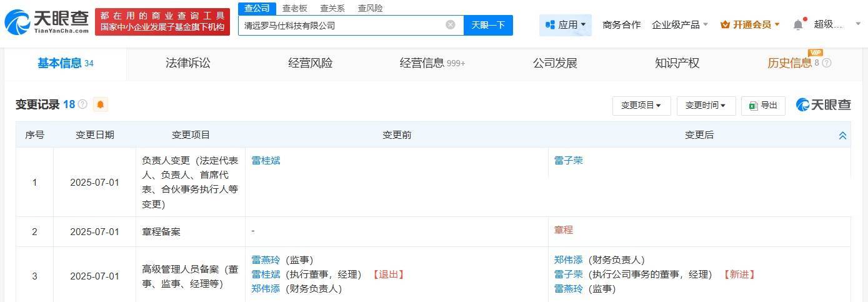This screenshot has width=868, height=302.
Task: Open the 开通会员 dropdown
Action: 750,25
